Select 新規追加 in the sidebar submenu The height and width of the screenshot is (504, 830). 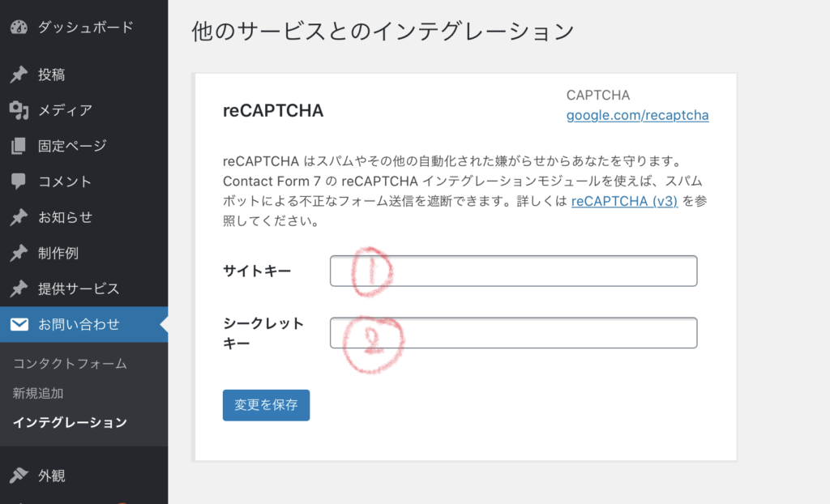pos(38,393)
